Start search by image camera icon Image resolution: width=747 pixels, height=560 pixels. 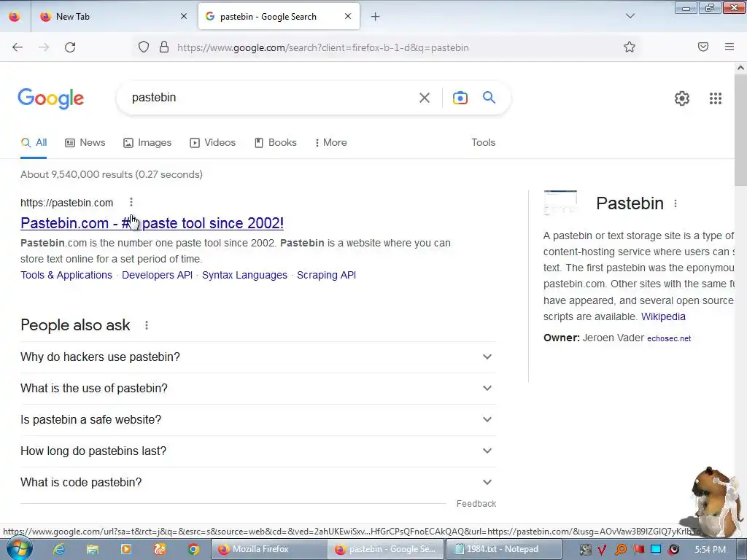tap(460, 98)
